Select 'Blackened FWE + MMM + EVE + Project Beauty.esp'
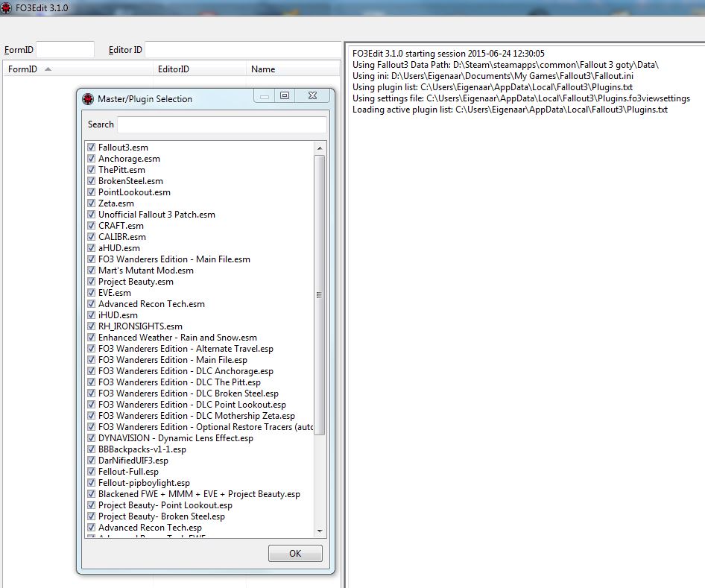 [199, 494]
